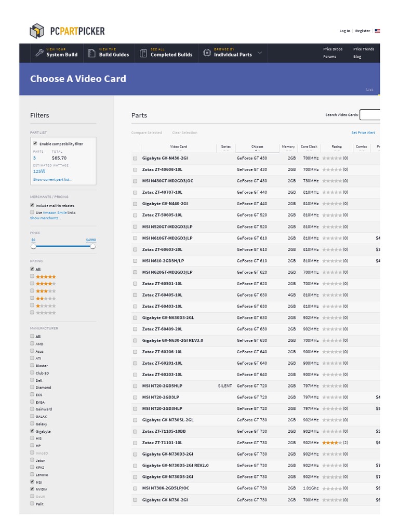Open Gigabyte GV-N730D5-2GI REV2.0 product
This screenshot has height=532, width=399.
point(176,465)
